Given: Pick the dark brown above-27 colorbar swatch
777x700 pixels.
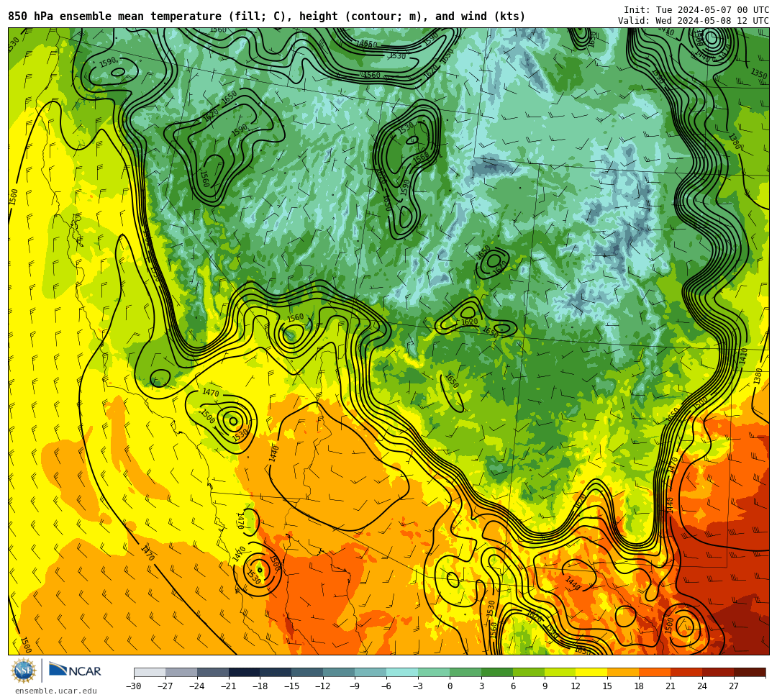Looking at the screenshot, I should pos(750,672).
